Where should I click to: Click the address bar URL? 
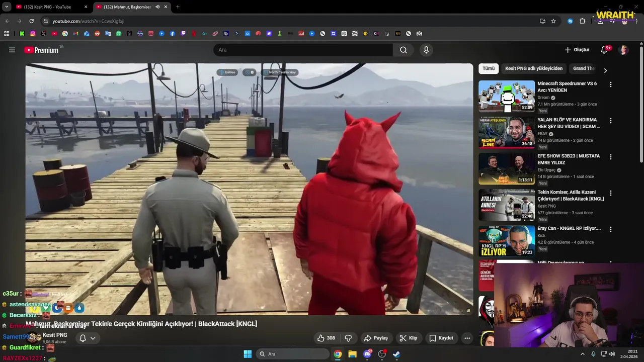click(88, 21)
